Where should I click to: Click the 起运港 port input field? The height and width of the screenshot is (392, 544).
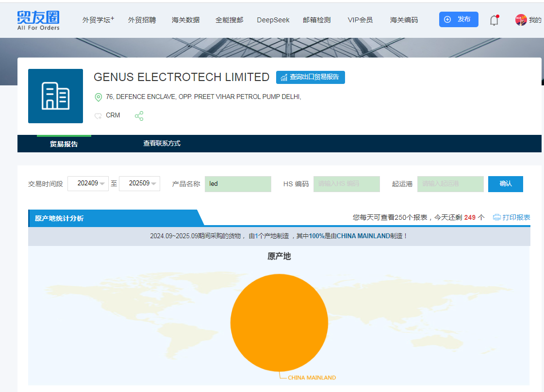[450, 184]
